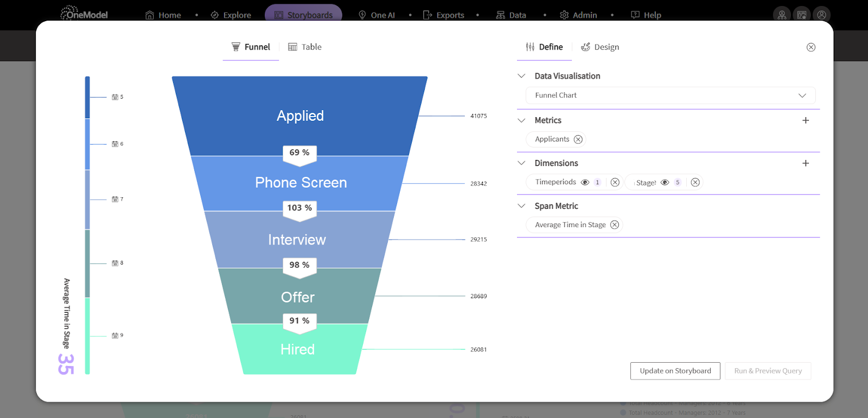Remove the Timeperiods dimension
868x418 pixels.
click(x=615, y=182)
